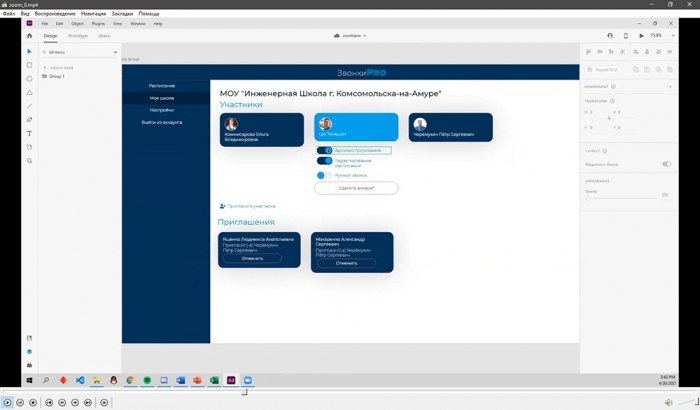Open the Plugins menu
The width and height of the screenshot is (700, 410).
(98, 23)
